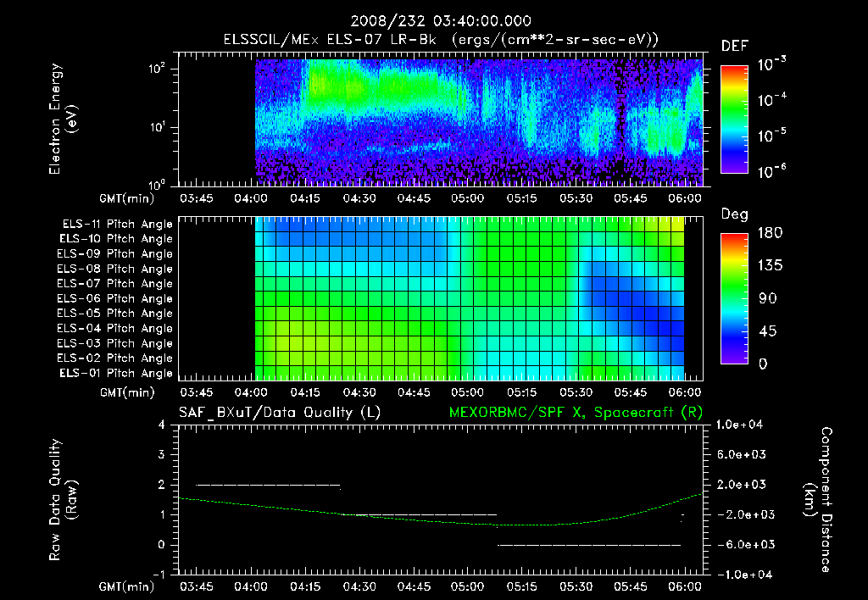This screenshot has height=600, width=868.
Task: Select the ELS-10 Pitch Angle row label
Action: point(116,239)
